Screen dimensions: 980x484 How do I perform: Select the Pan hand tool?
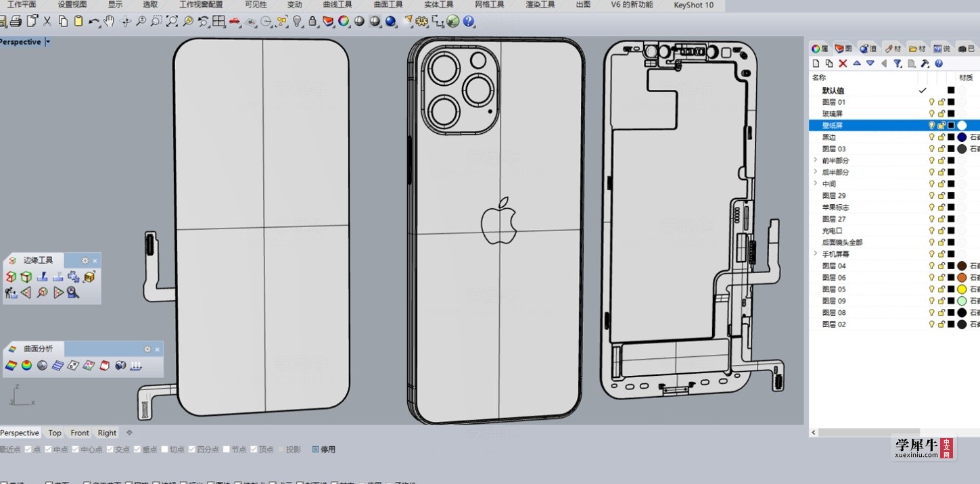109,22
